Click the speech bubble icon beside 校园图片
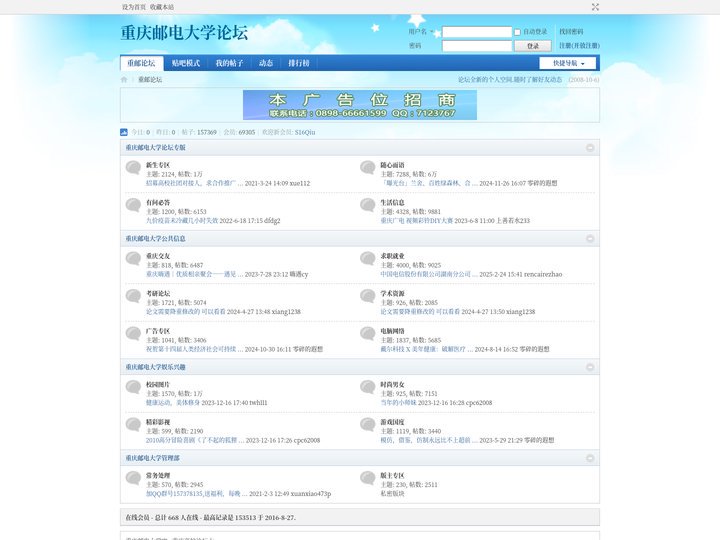The width and height of the screenshot is (720, 540). coord(133,387)
